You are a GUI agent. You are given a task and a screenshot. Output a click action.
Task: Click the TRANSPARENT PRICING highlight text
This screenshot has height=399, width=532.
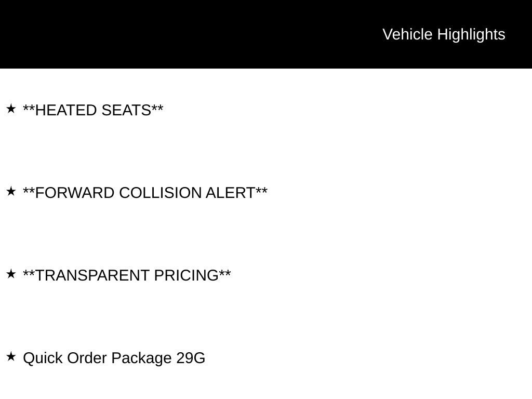click(127, 275)
